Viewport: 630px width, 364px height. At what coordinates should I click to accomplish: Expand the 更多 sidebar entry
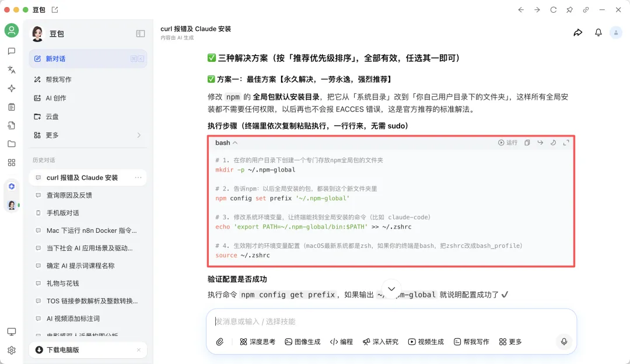(x=88, y=135)
